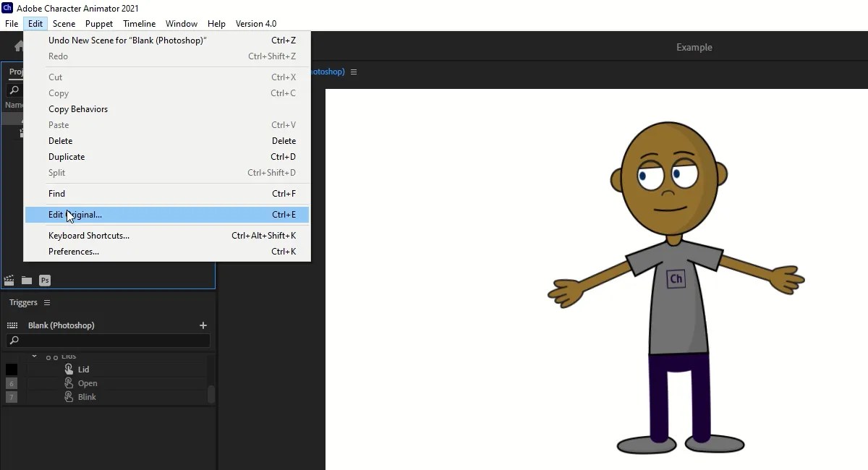This screenshot has width=868, height=470.
Task: Switch to the Example workspace
Action: coord(694,47)
